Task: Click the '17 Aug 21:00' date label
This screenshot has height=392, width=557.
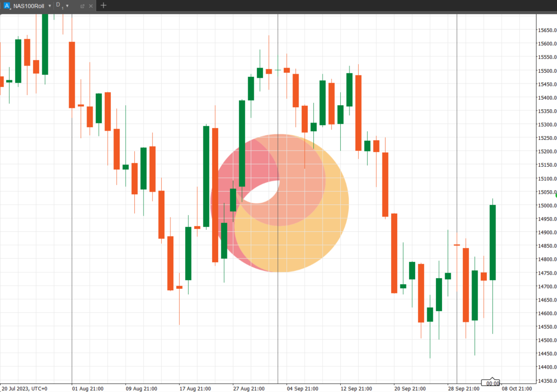Action: tap(195, 388)
